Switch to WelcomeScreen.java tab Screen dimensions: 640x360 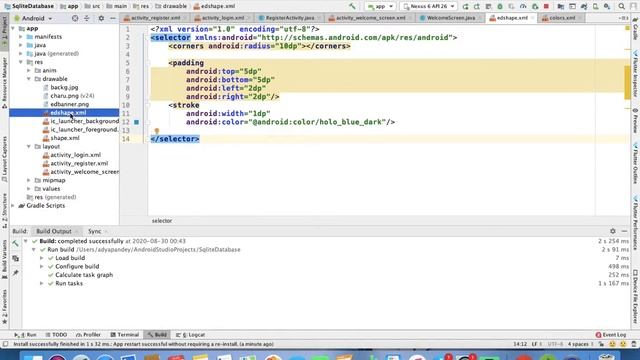click(451, 18)
